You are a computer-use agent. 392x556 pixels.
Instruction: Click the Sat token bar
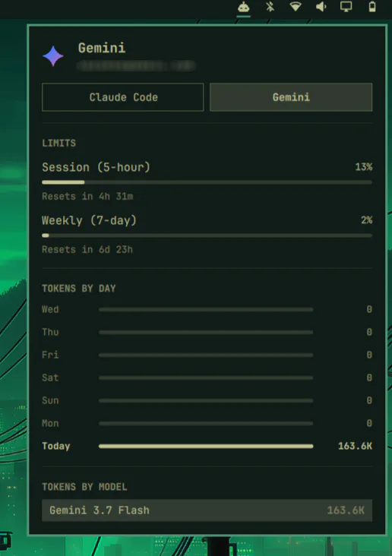point(206,378)
